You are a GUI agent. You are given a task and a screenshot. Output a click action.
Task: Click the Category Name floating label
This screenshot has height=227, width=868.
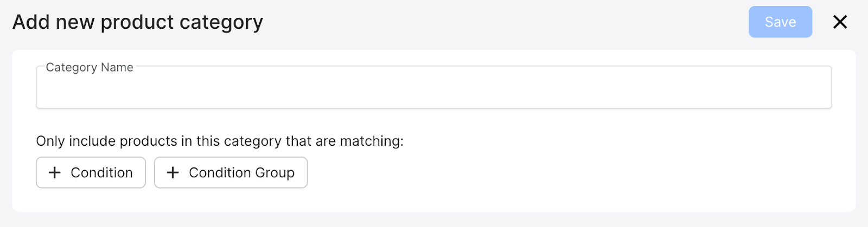point(90,68)
